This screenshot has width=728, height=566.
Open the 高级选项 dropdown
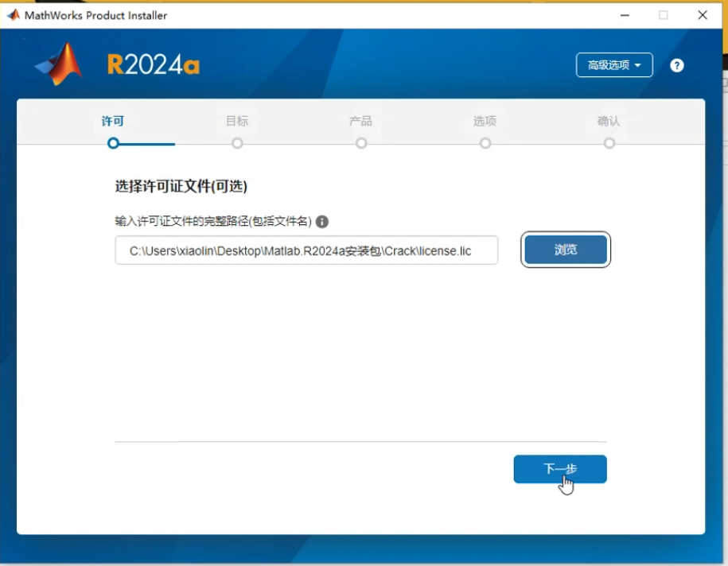614,65
